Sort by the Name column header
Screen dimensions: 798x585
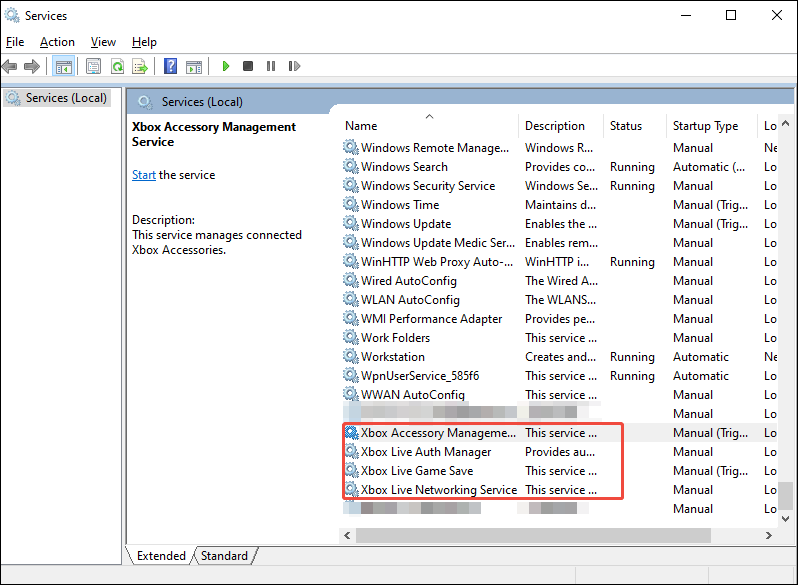coord(429,126)
